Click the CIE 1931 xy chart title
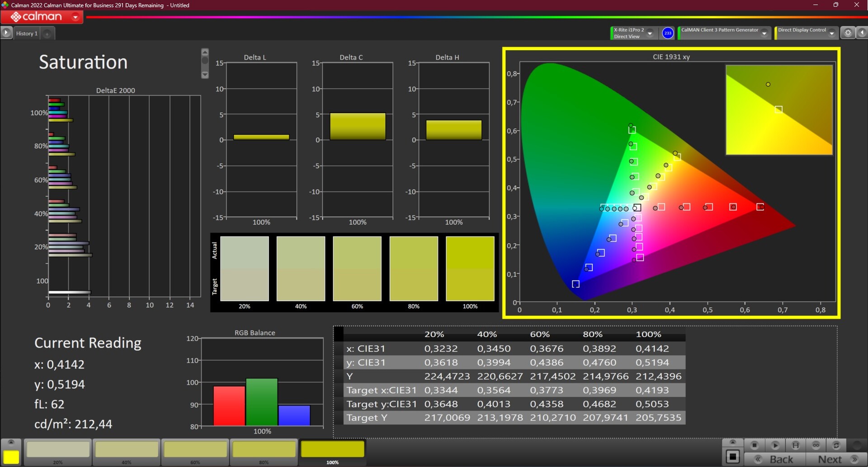Image resolution: width=868 pixels, height=467 pixels. 671,57
